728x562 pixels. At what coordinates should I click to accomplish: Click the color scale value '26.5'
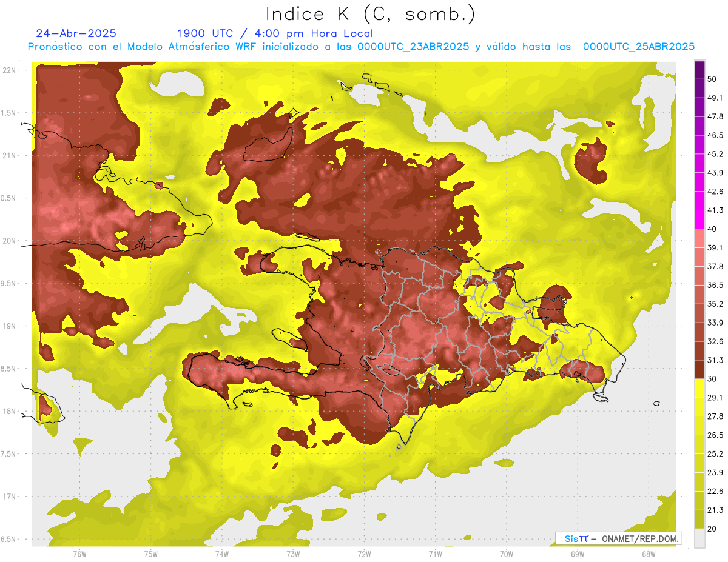[x=715, y=435]
